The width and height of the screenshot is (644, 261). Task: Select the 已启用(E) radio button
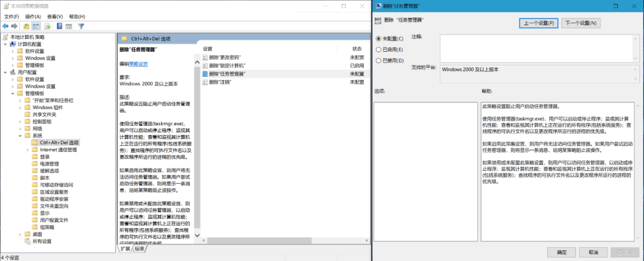[379, 49]
